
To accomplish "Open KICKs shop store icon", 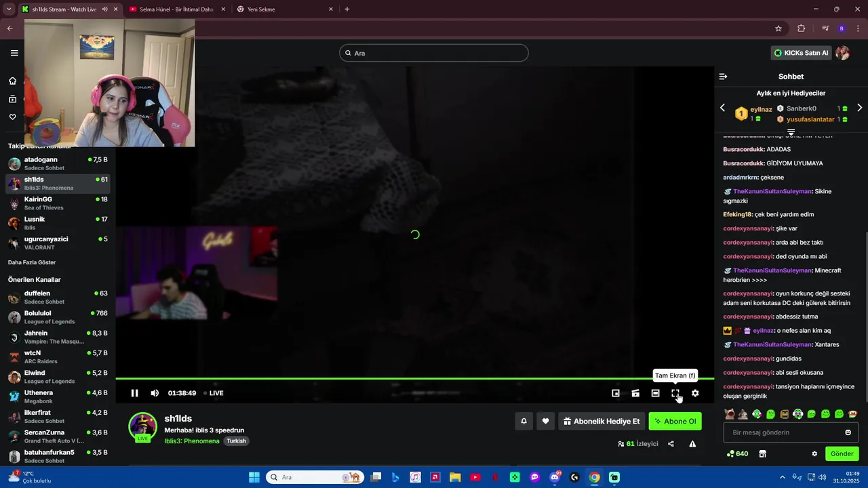I will pos(762,453).
